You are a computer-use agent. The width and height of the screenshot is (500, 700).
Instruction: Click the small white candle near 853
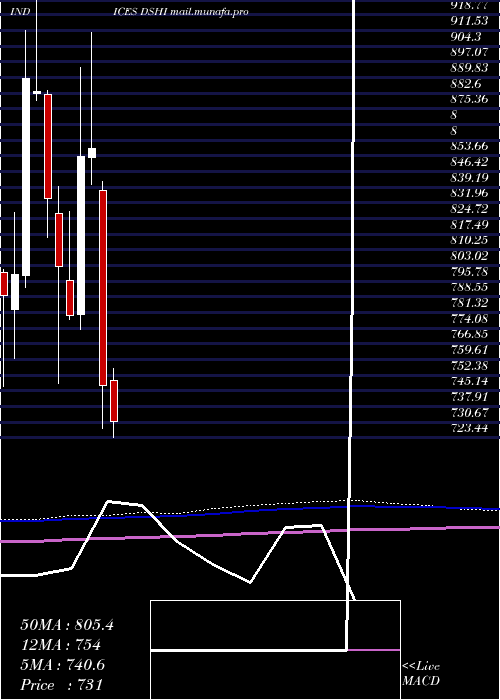click(x=92, y=153)
